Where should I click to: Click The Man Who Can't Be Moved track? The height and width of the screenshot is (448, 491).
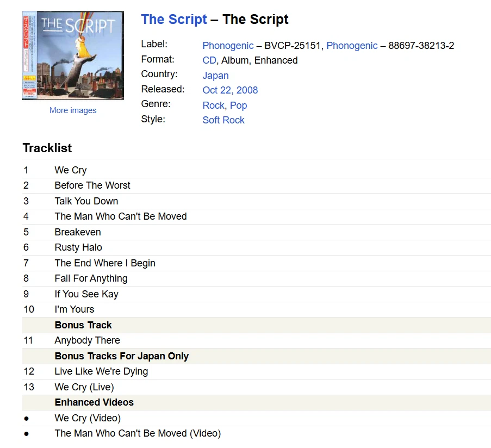[120, 216]
